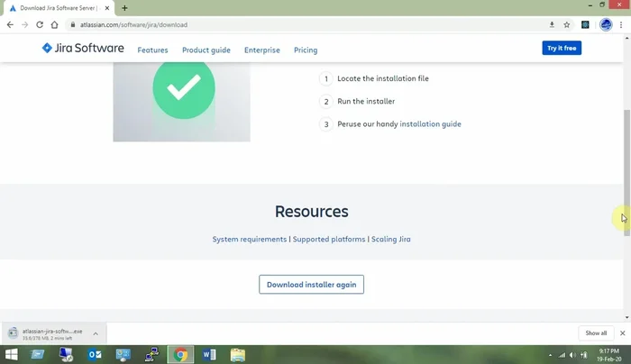Open File Explorer from the taskbar
The width and height of the screenshot is (631, 364).
(238, 355)
